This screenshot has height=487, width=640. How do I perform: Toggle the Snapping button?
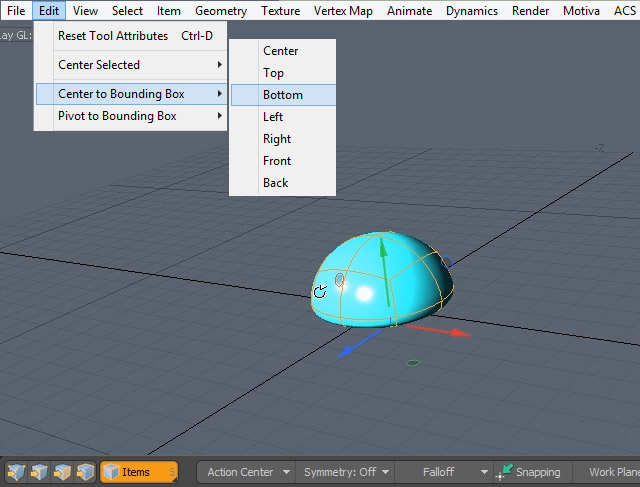click(531, 472)
